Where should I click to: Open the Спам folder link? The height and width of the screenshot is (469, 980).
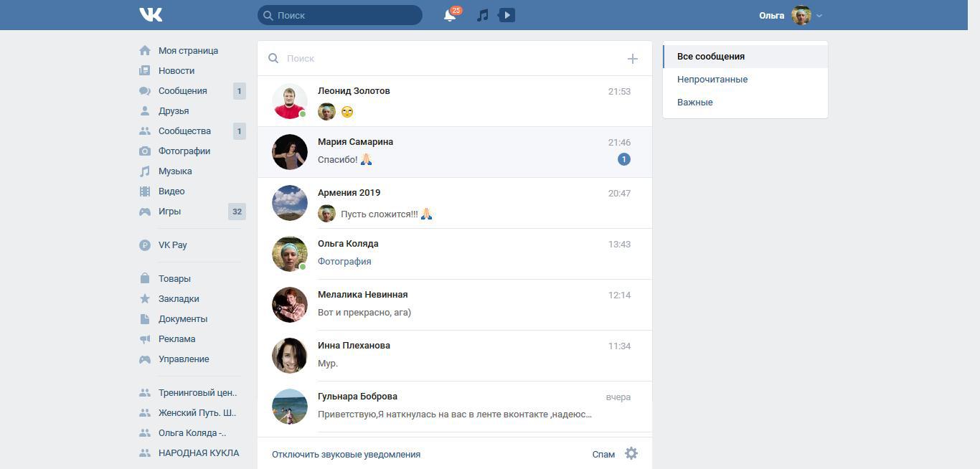[603, 454]
